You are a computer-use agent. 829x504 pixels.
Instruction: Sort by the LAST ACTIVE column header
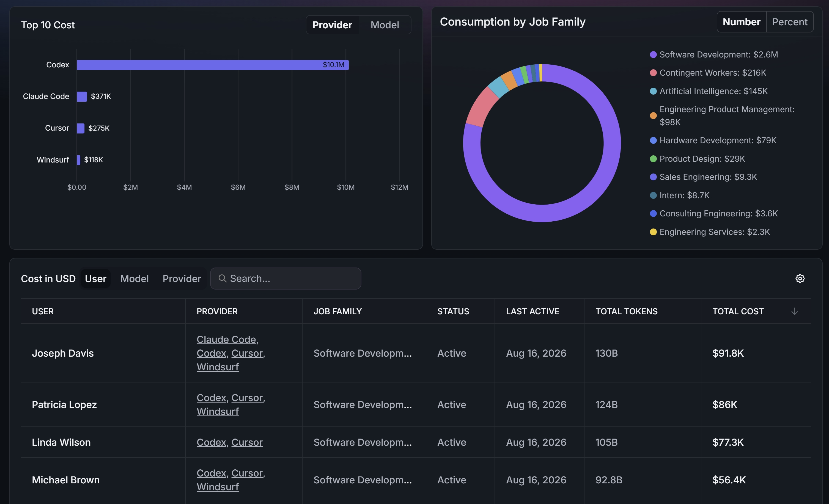(x=532, y=311)
